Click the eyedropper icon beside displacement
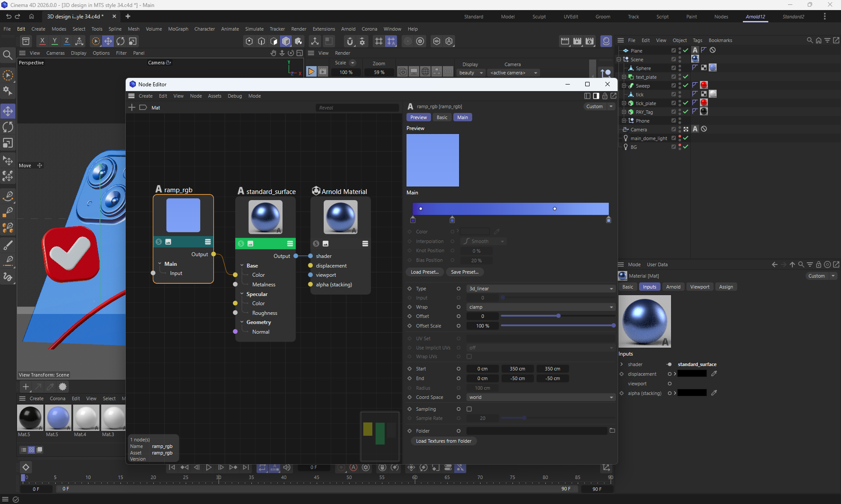The height and width of the screenshot is (504, 841). click(x=714, y=374)
